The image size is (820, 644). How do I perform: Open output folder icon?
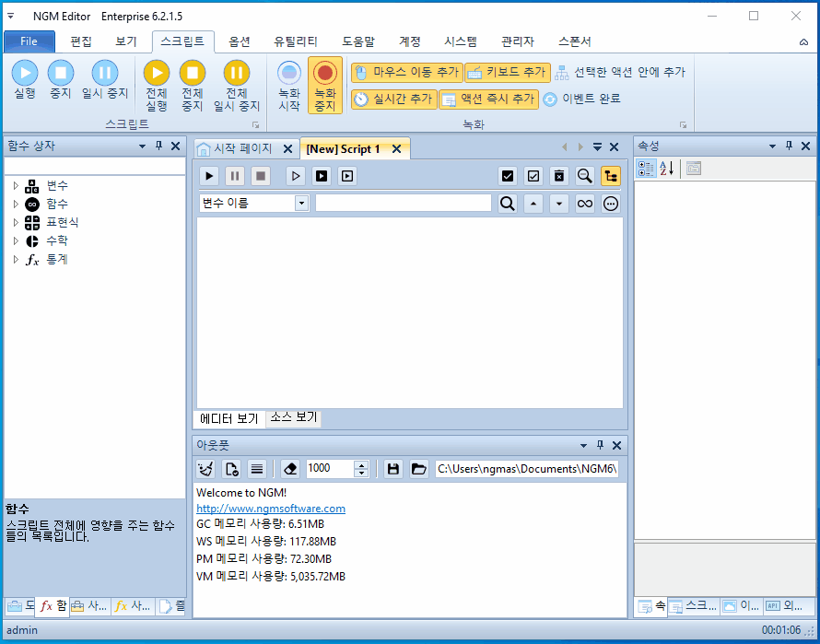[x=419, y=469]
